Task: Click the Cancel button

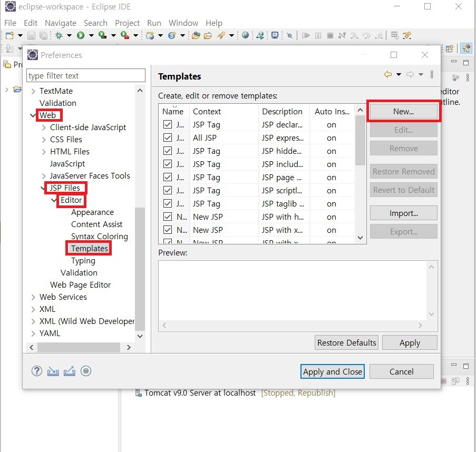Action: point(401,371)
